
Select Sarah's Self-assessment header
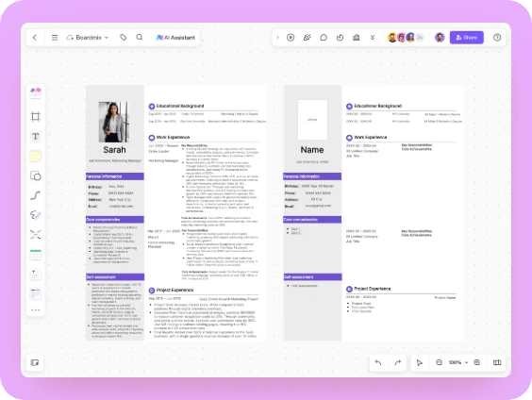point(115,276)
